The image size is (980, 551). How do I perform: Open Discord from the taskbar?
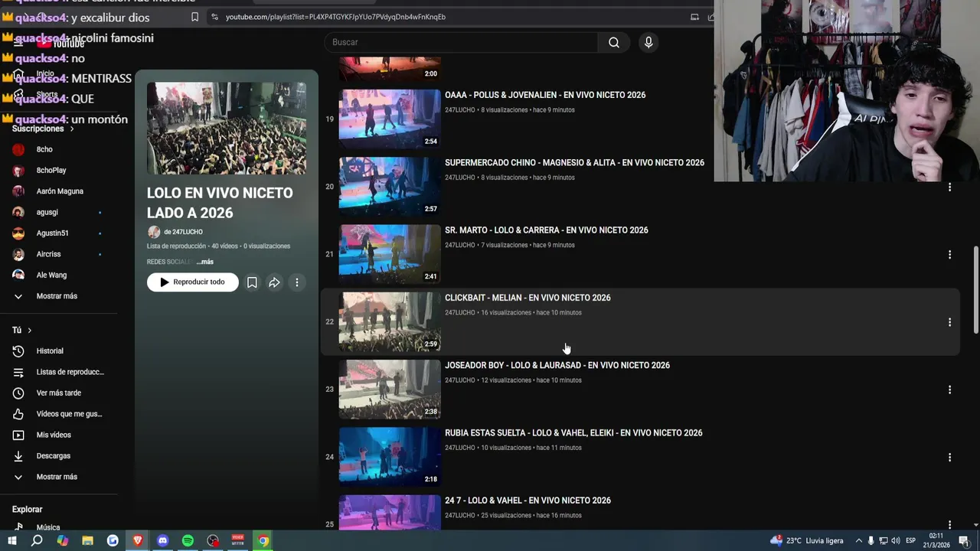[162, 540]
